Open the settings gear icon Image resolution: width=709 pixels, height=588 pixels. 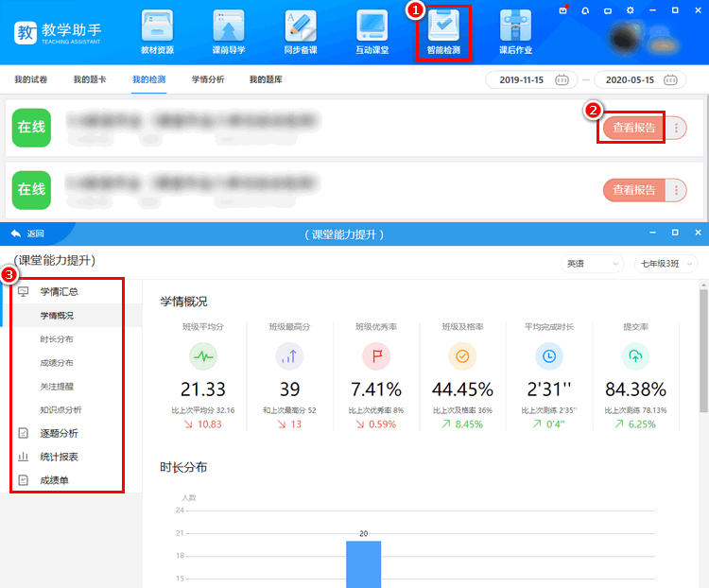click(631, 10)
